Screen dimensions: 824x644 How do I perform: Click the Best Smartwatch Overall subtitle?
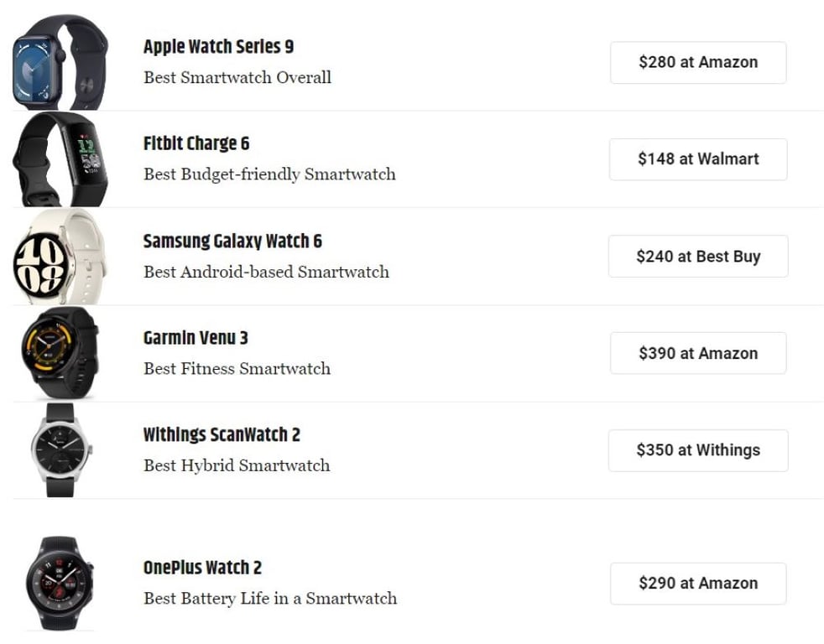pos(237,77)
